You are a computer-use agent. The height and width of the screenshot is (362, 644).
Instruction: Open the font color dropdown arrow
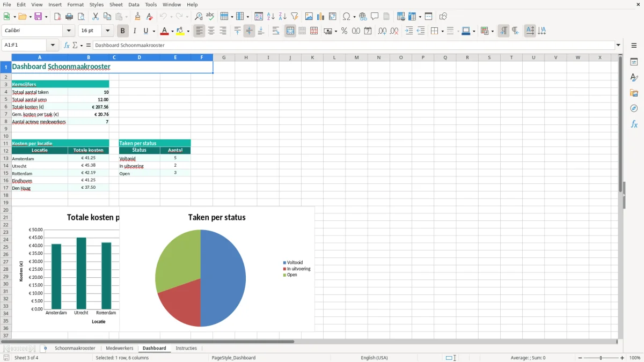172,31
